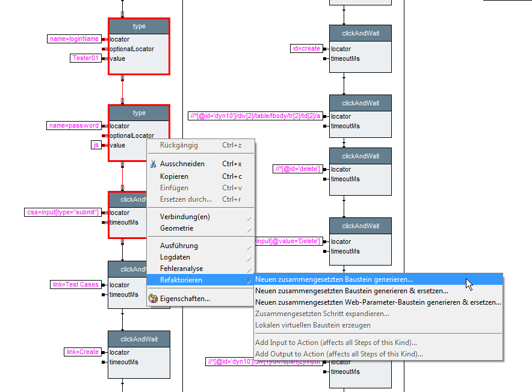Select Neuen zusammengesetzten Baustein generieren & ersetzen...
Image resolution: width=532 pixels, height=392 pixels.
point(351,291)
